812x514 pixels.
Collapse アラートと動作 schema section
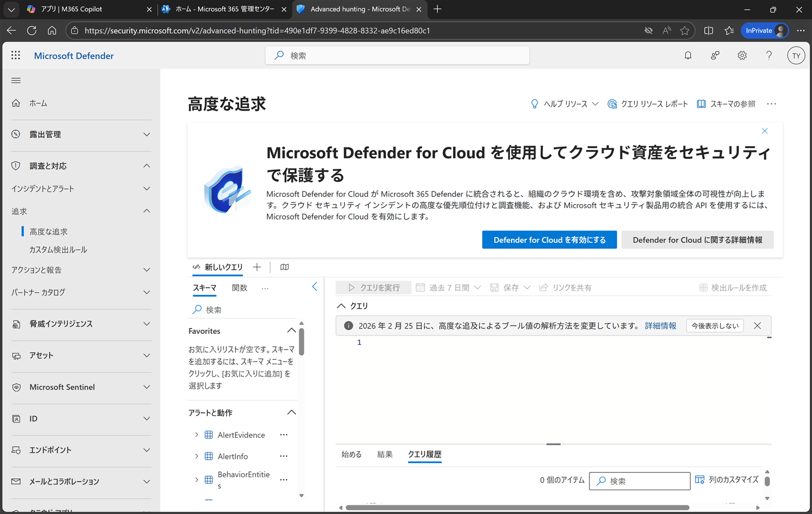tap(291, 412)
